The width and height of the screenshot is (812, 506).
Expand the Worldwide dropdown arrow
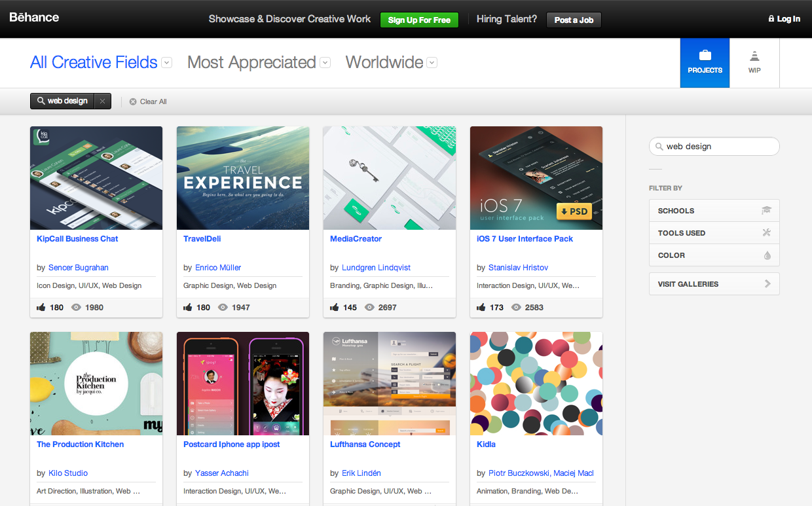coord(432,63)
